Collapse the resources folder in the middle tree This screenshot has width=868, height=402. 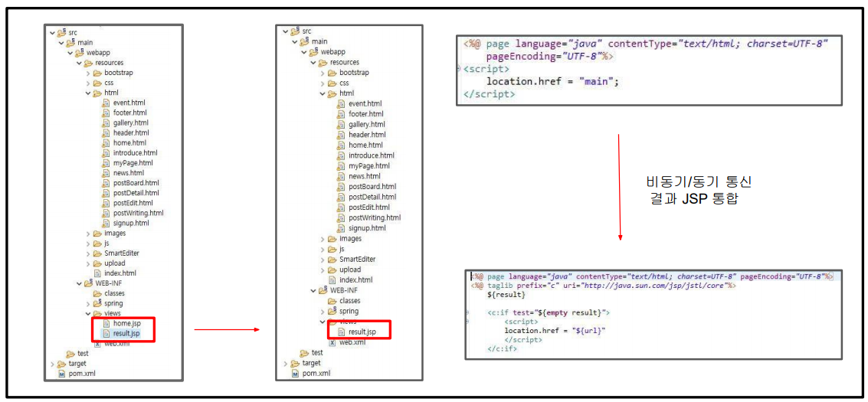[313, 63]
